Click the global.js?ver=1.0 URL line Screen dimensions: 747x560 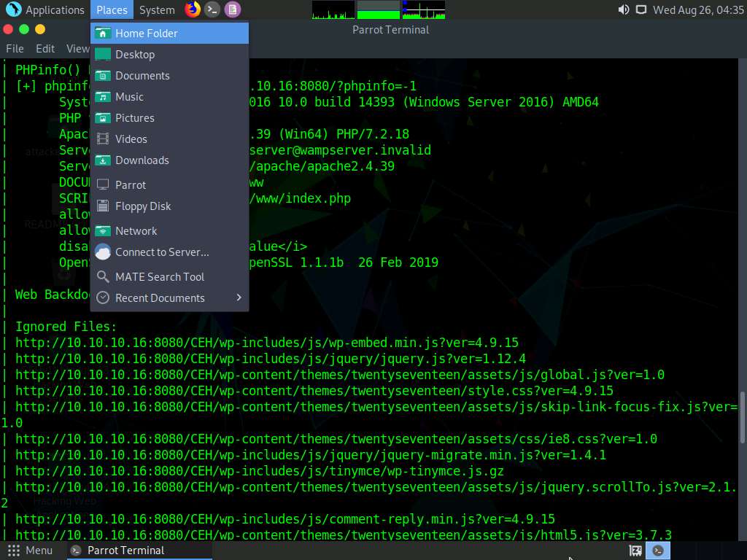[x=340, y=375]
